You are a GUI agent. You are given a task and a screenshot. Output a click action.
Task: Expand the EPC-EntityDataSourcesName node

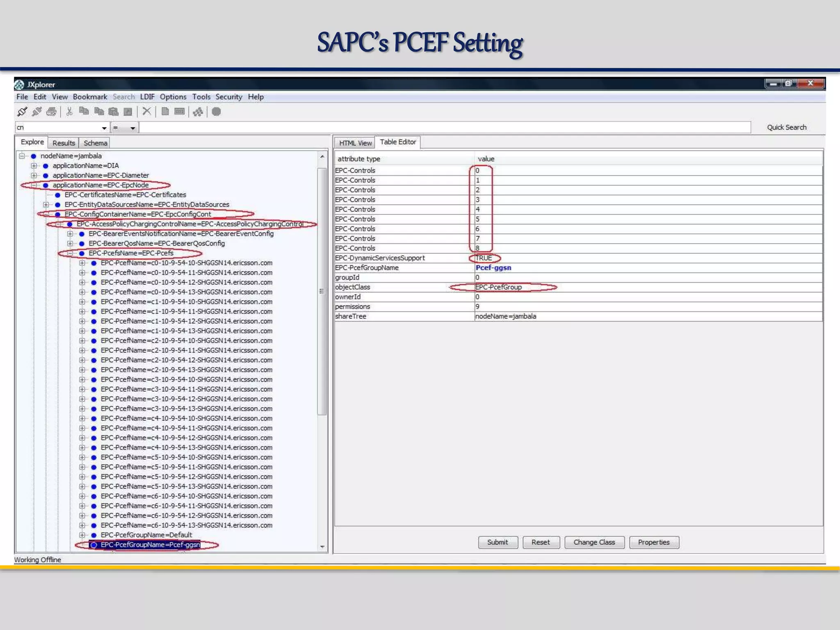[x=46, y=205]
